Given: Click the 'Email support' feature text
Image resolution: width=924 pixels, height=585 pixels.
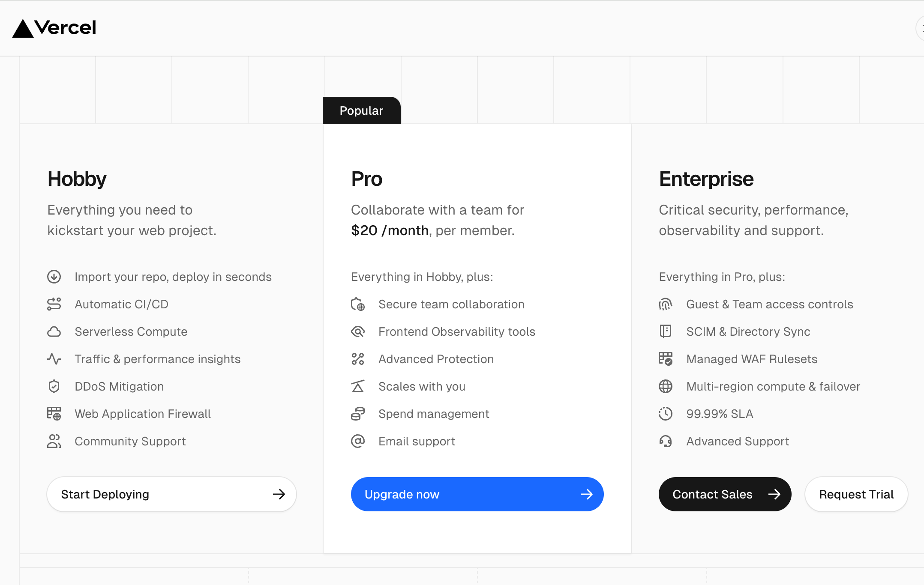Looking at the screenshot, I should [417, 441].
